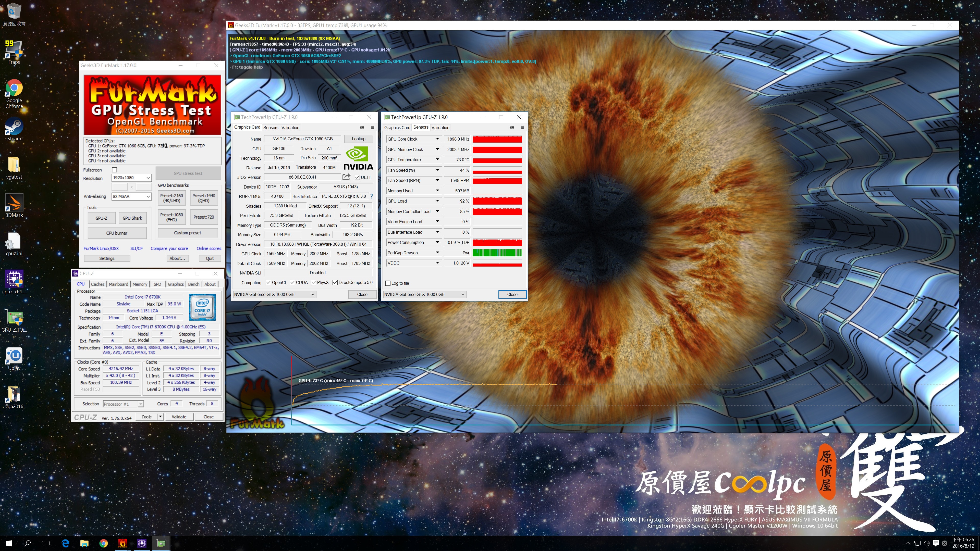The image size is (980, 551).
Task: Open the hamburger menu in GPU-Z Sensors window
Action: [x=522, y=127]
